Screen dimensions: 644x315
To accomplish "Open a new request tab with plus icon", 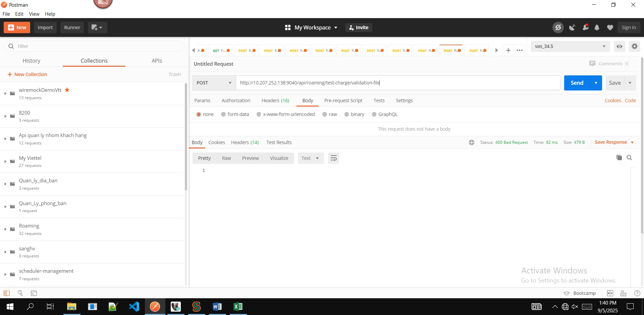I will (508, 50).
